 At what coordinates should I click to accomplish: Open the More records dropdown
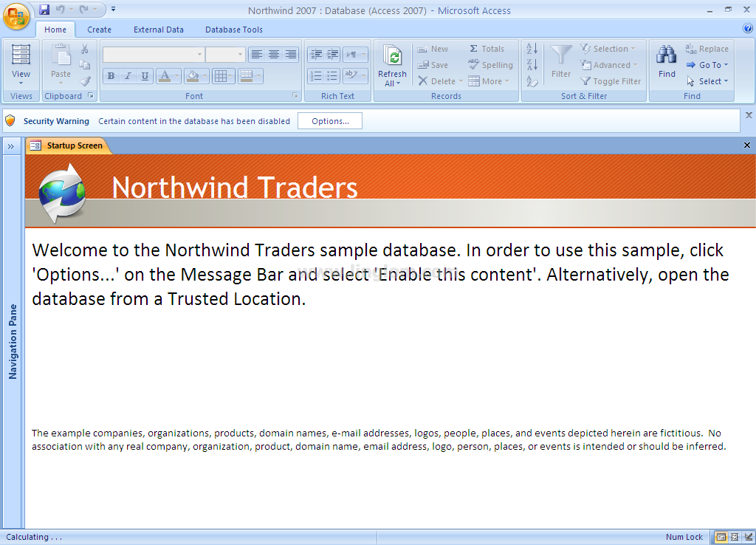coord(489,81)
